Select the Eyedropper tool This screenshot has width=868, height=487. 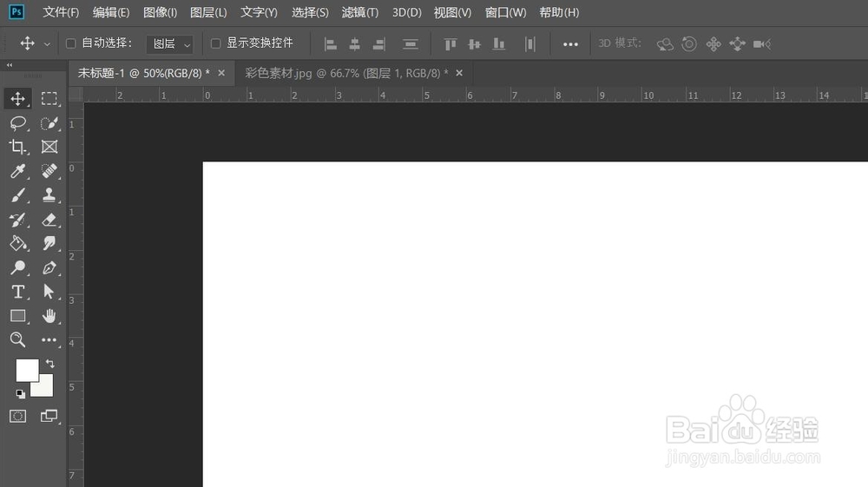click(x=17, y=171)
